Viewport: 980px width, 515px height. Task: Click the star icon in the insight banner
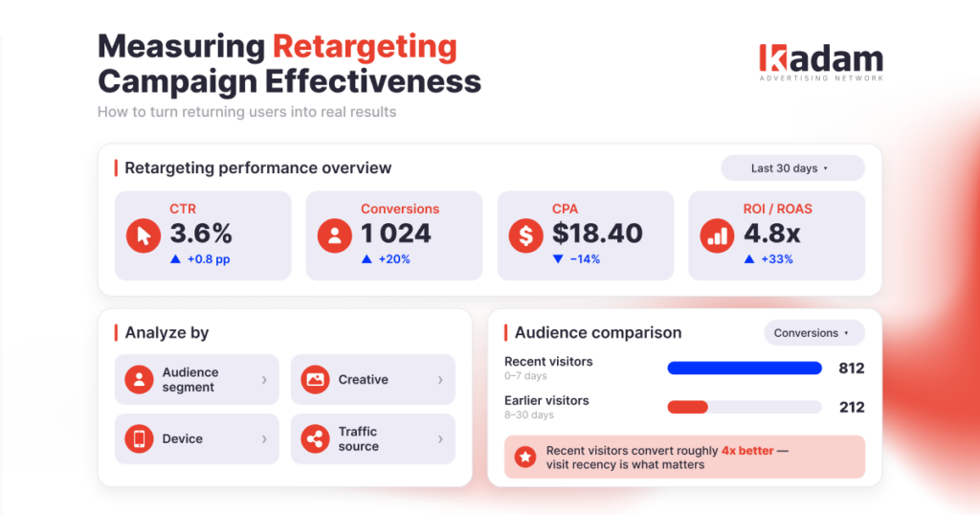tap(525, 457)
